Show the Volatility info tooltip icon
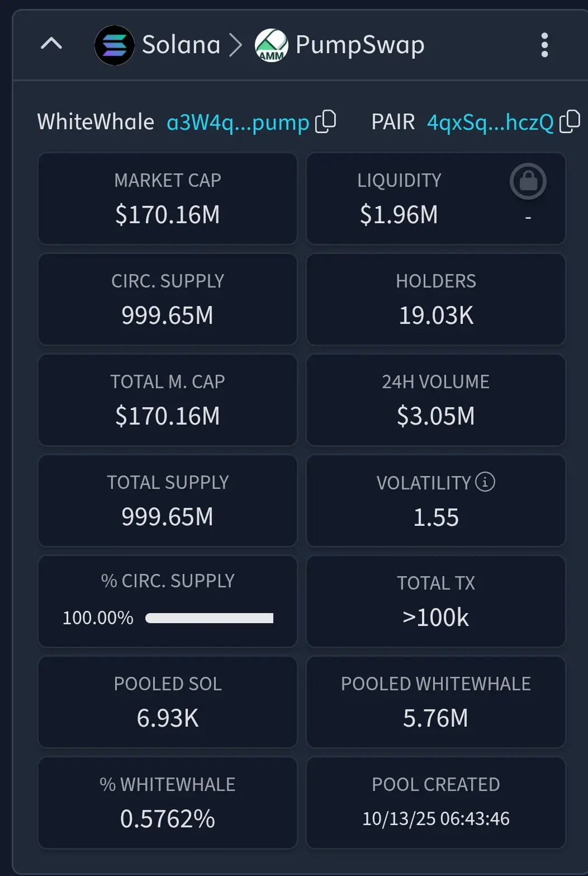This screenshot has width=588, height=876. point(485,482)
